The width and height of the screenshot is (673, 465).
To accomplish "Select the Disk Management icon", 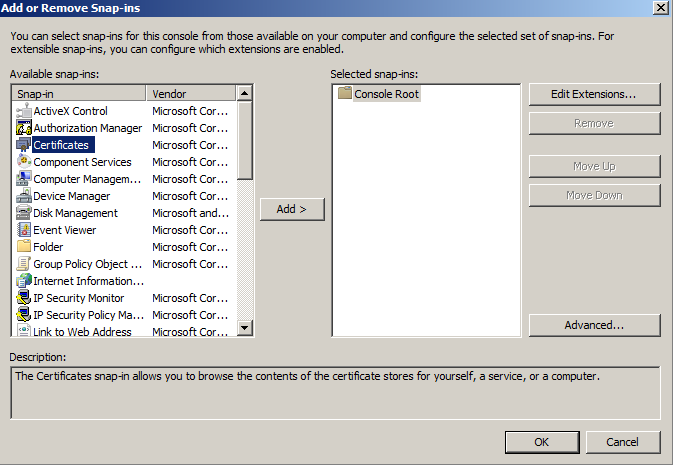I will coord(24,213).
